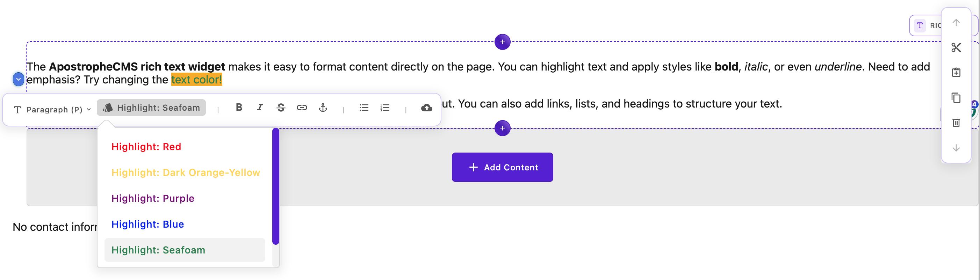Click the italic word 'underline'
The image size is (980, 280).
point(838,66)
